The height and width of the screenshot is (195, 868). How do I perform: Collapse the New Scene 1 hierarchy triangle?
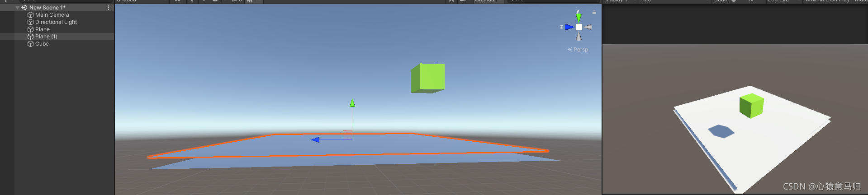(17, 8)
